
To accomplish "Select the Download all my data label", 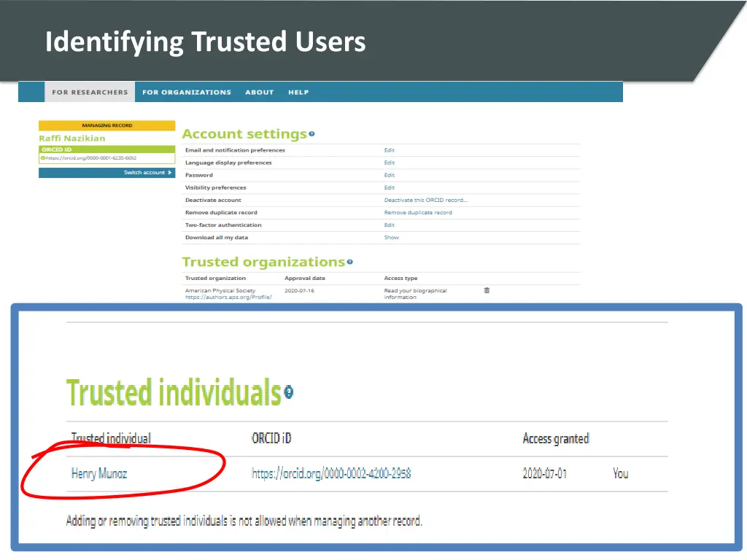I will click(x=216, y=237).
